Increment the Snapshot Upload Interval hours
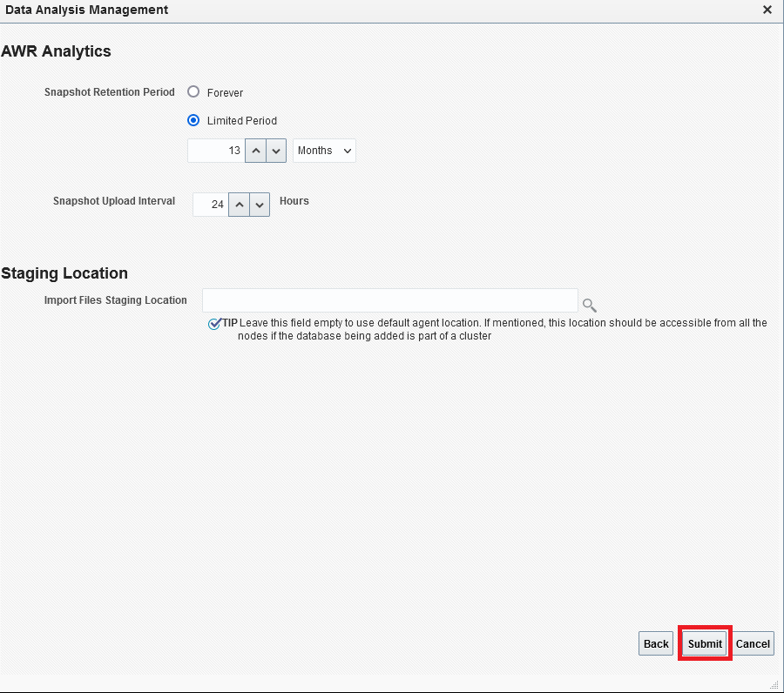Screen dimensions: 784x693 click(x=240, y=205)
